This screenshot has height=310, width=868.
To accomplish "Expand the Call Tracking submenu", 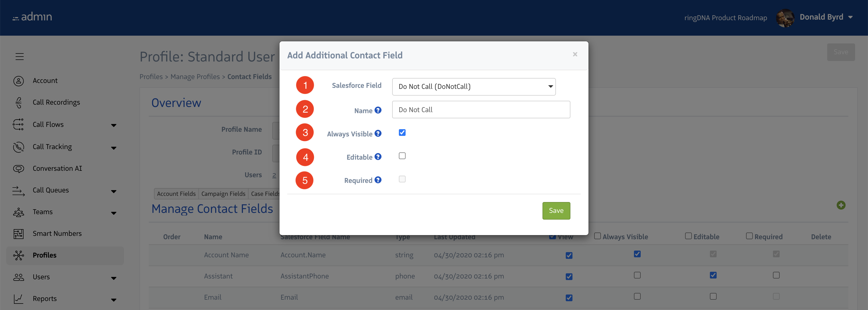I will click(x=114, y=148).
